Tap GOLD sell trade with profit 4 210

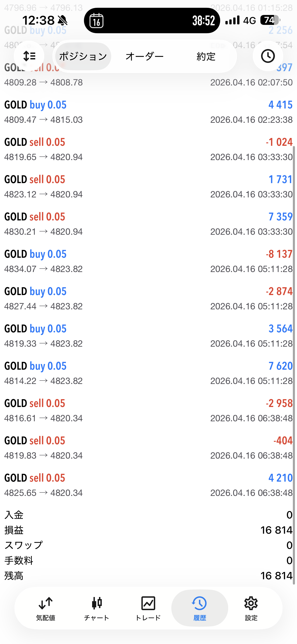click(148, 485)
